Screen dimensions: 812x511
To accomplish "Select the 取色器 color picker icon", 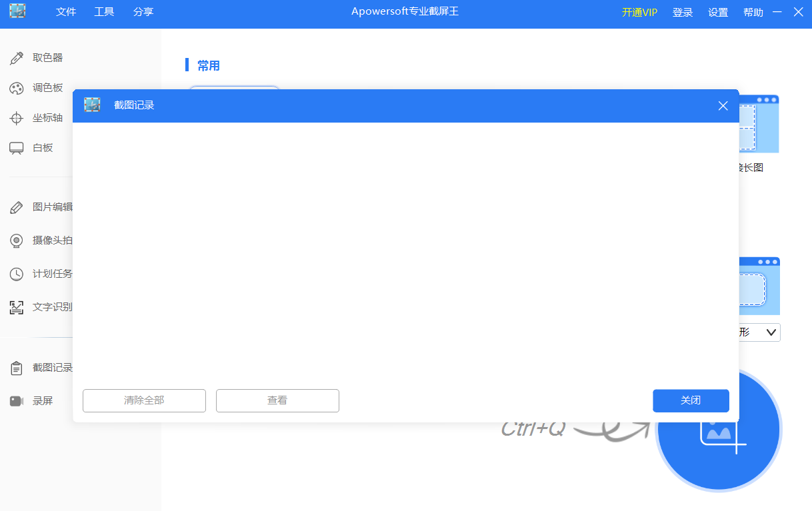I will point(17,58).
